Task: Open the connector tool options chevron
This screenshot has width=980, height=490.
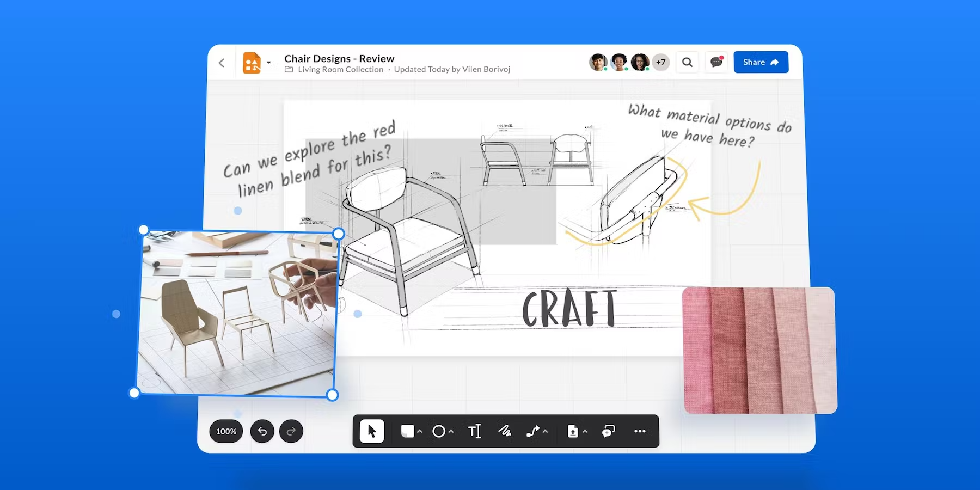Action: (545, 431)
